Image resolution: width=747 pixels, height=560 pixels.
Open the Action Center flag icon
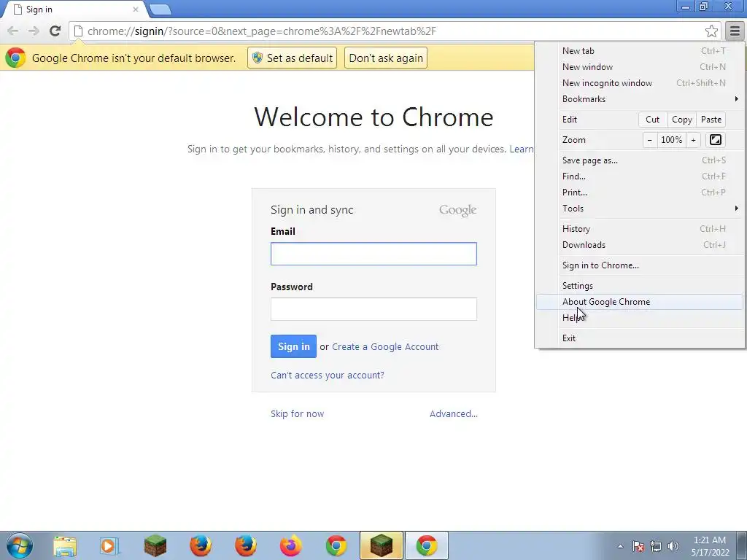638,546
